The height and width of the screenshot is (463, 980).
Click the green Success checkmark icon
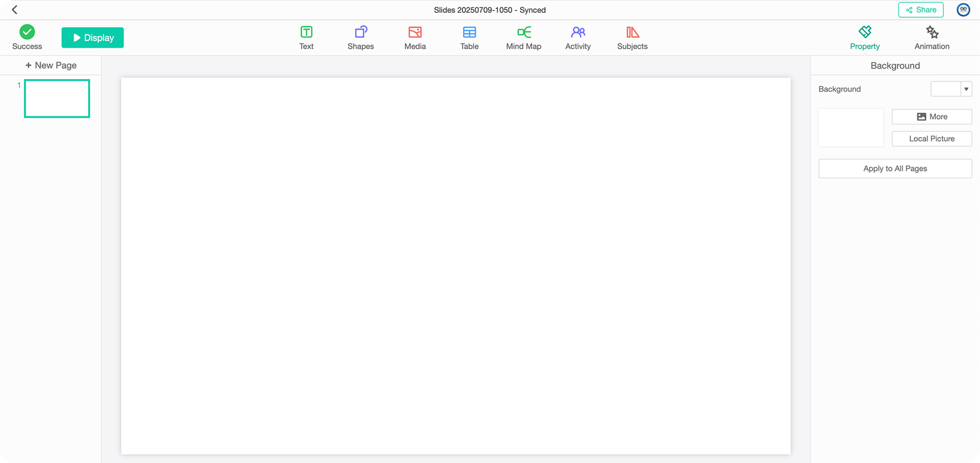pos(27,32)
